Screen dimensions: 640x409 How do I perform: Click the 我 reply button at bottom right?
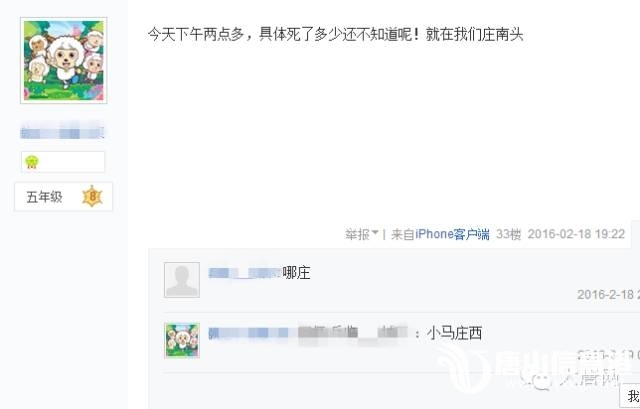(x=631, y=396)
